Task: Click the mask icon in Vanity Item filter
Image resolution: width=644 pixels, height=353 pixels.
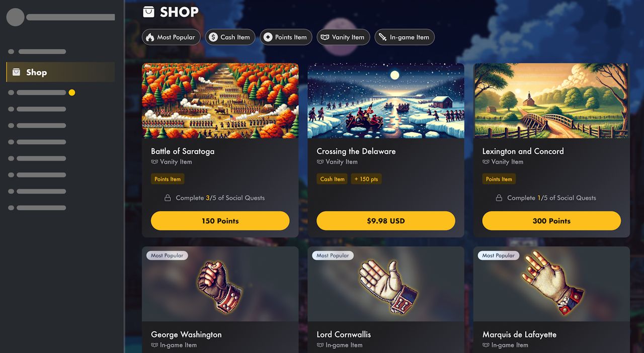Action: 325,37
